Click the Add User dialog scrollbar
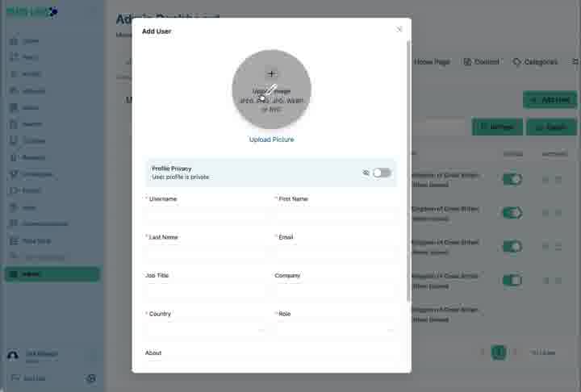Viewport: 581px width, 392px height. 408,170
